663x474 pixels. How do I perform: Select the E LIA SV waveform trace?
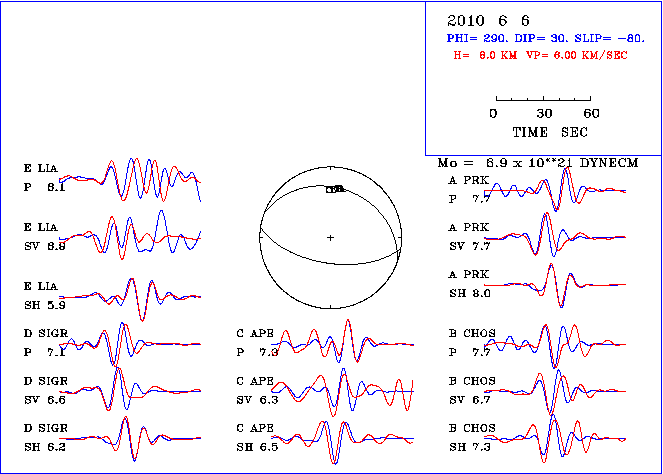[x=130, y=235]
